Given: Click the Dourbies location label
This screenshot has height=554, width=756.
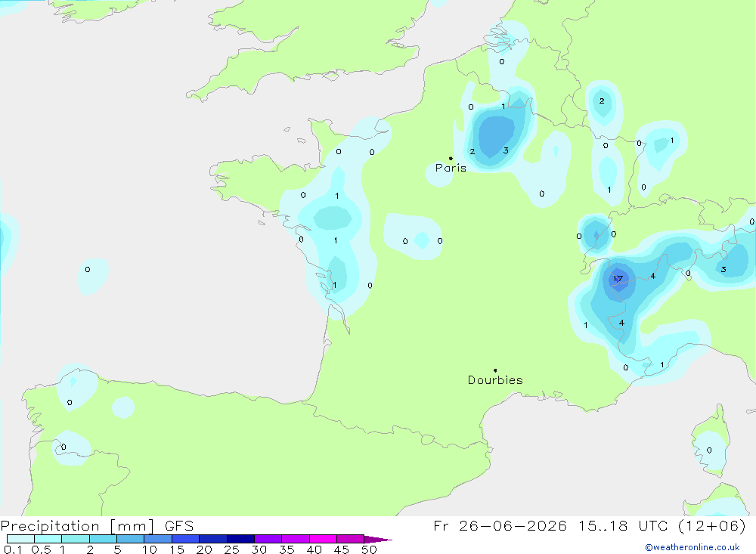Looking at the screenshot, I should [x=495, y=380].
